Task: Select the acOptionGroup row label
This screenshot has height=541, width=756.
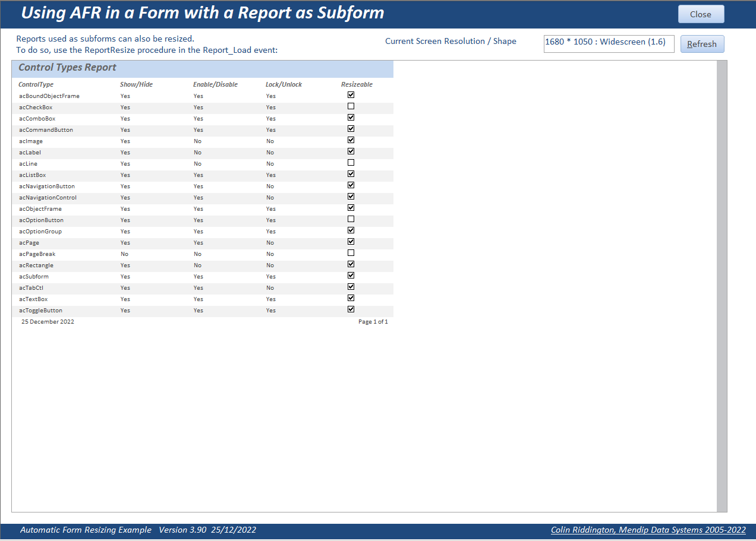Action: point(40,231)
